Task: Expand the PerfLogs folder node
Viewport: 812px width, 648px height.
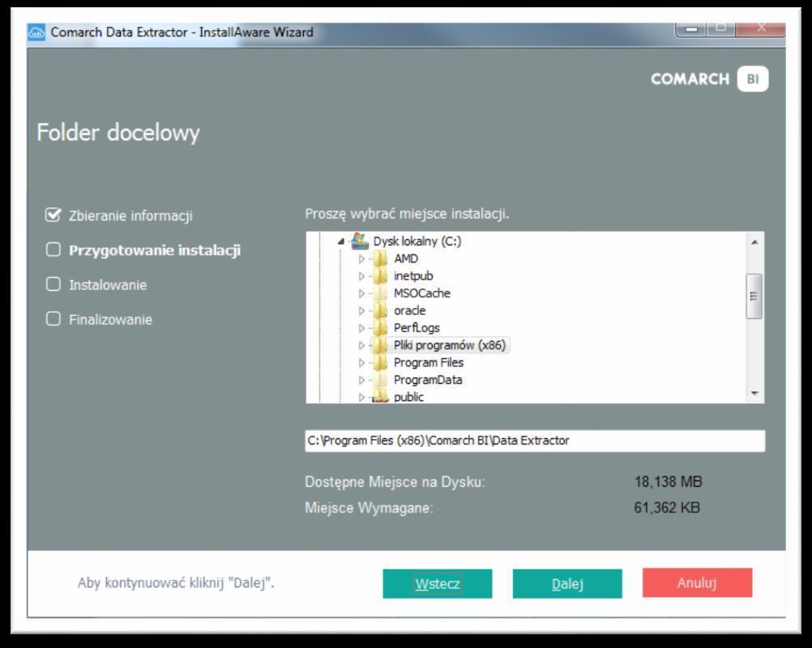Action: (361, 328)
